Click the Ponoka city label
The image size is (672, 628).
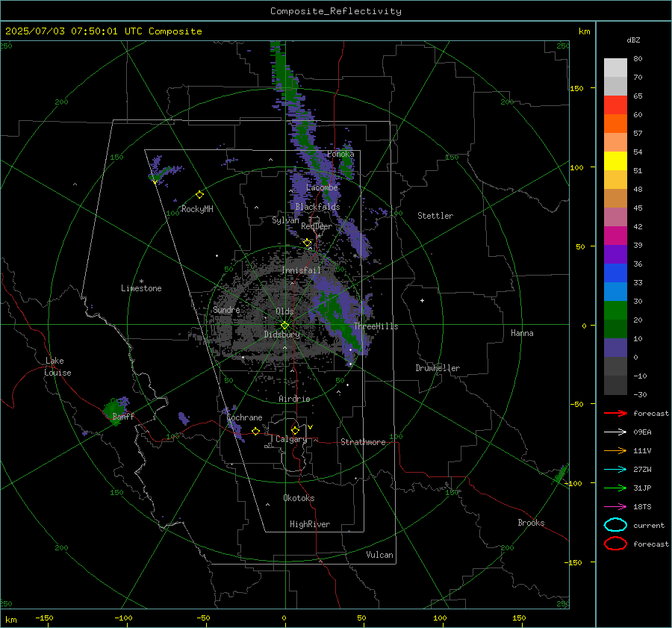340,154
